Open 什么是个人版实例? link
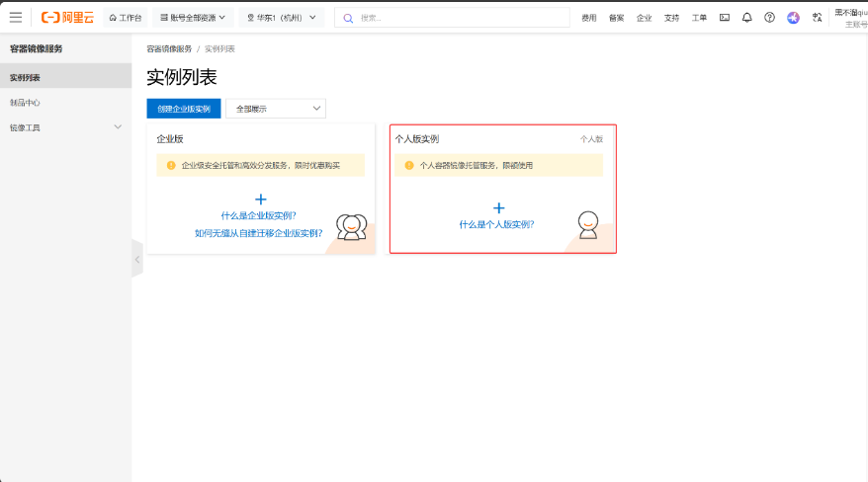 pyautogui.click(x=496, y=224)
